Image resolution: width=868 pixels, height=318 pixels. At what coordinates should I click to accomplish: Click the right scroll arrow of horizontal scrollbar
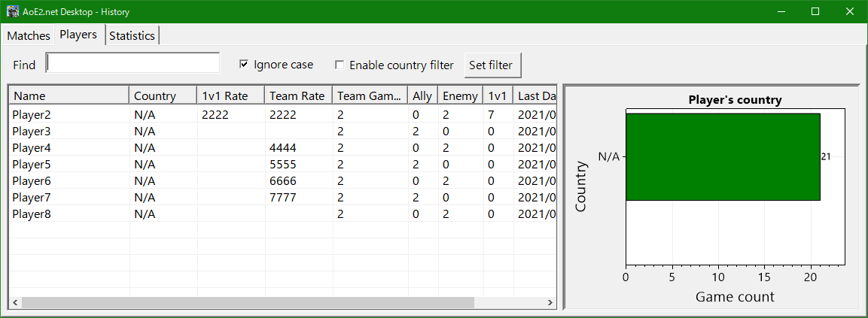pyautogui.click(x=550, y=302)
